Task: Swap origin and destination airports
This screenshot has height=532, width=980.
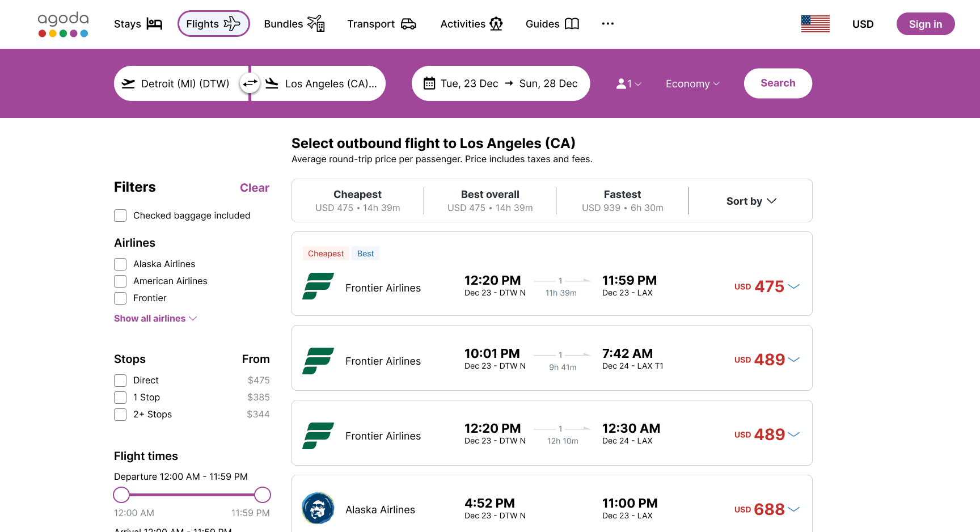Action: click(250, 83)
